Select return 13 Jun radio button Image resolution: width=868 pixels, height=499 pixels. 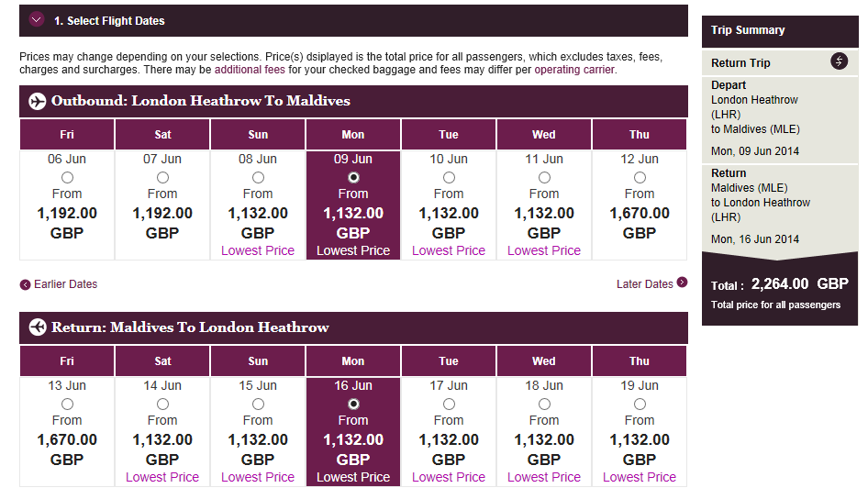point(67,405)
